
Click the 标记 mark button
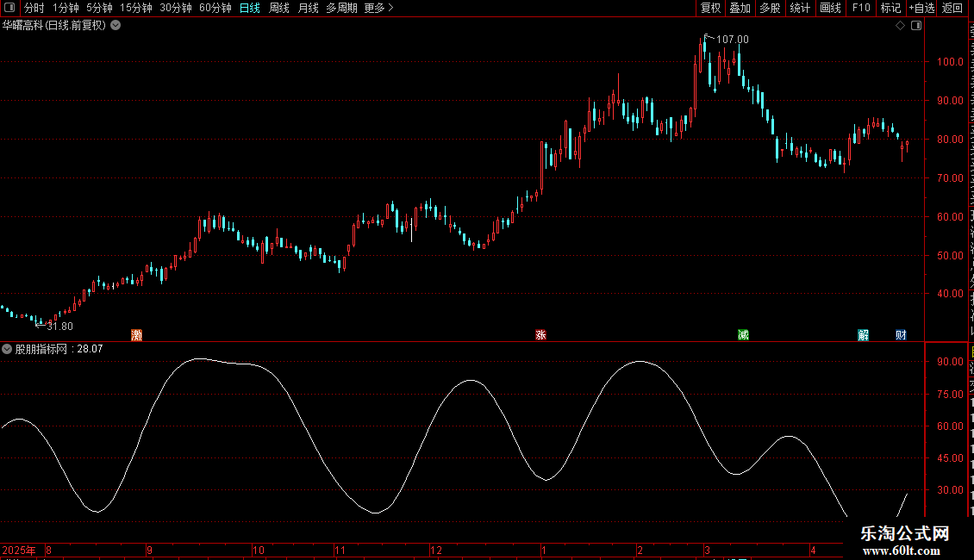tap(890, 8)
